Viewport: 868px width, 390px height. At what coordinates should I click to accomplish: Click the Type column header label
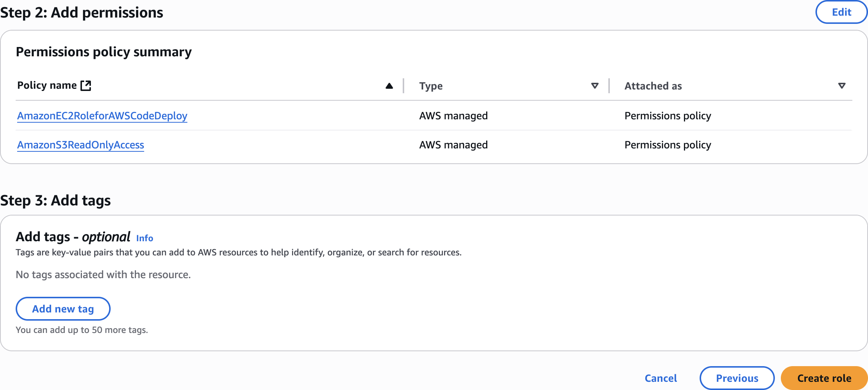coord(431,86)
